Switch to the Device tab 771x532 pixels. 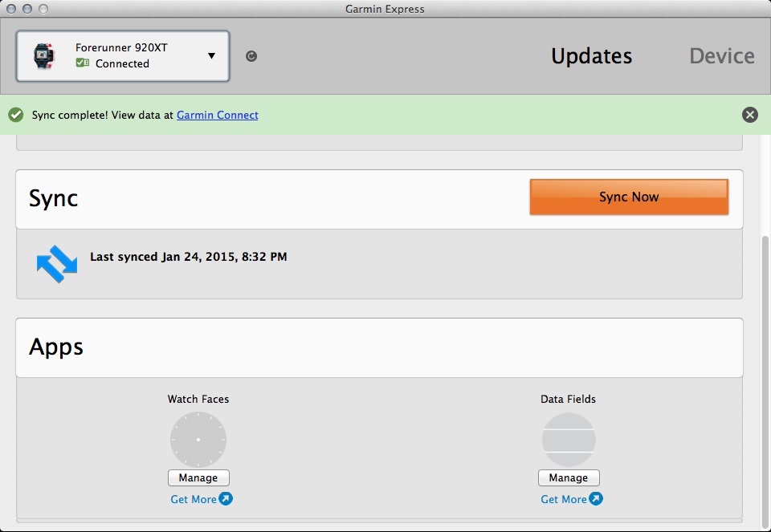(722, 56)
